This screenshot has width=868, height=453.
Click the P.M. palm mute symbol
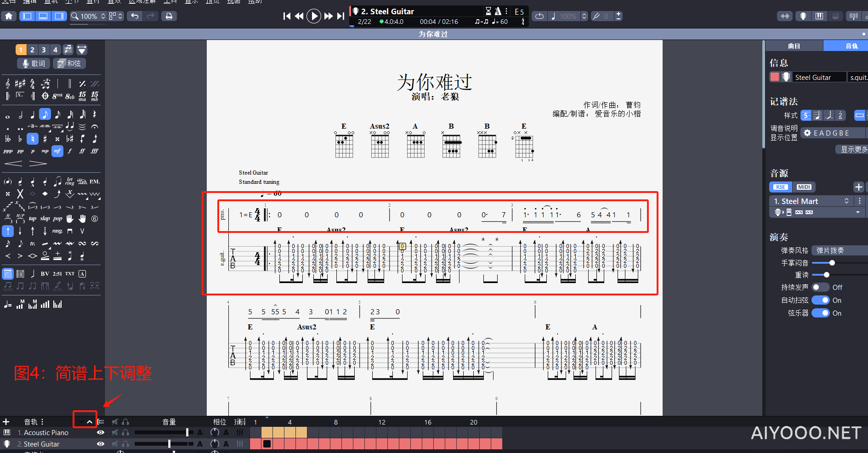[x=95, y=181]
